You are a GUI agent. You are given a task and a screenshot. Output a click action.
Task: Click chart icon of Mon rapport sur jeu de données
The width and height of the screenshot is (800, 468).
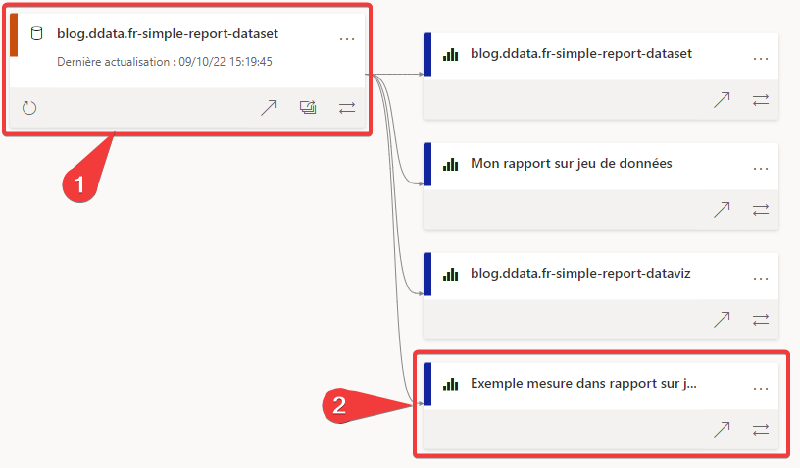coord(451,164)
